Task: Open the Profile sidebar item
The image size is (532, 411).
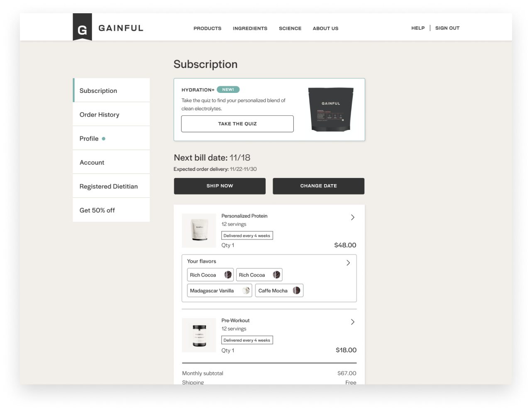Action: (111, 139)
